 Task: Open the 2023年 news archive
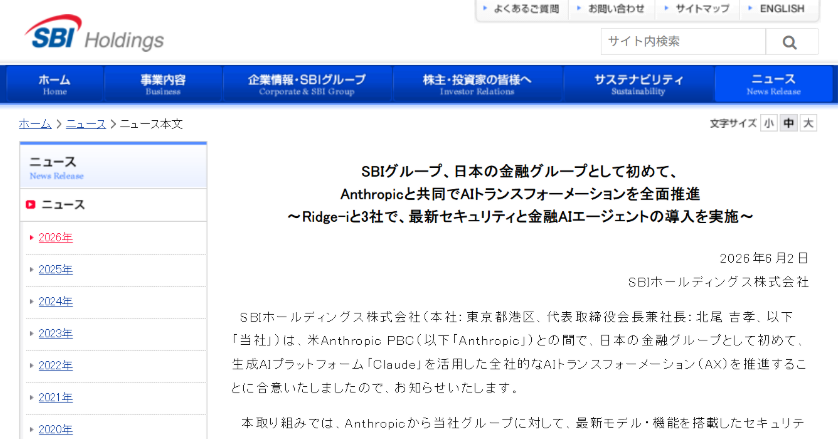point(55,333)
